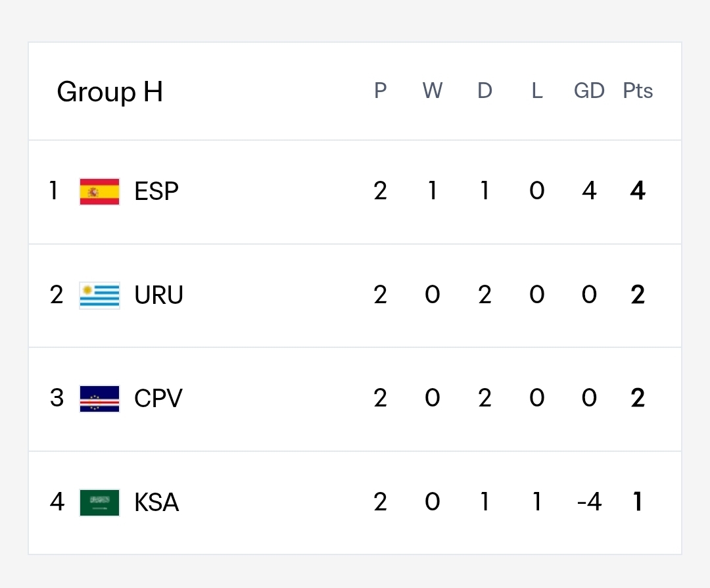Select the KSA team name

click(x=156, y=502)
